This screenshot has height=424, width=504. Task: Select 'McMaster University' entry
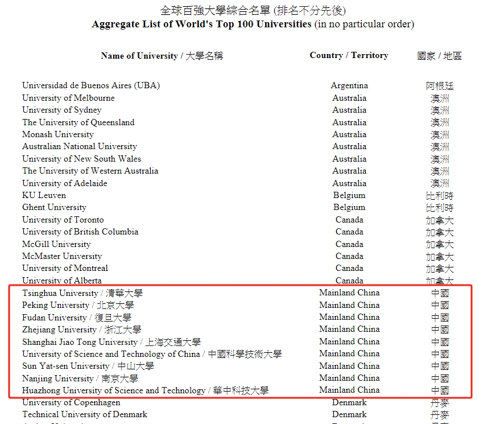tap(62, 257)
